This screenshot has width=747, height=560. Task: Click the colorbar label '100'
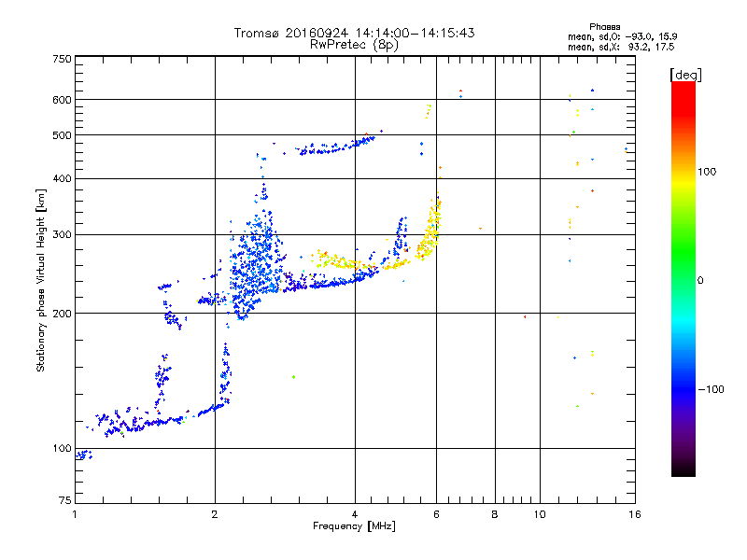coord(707,172)
